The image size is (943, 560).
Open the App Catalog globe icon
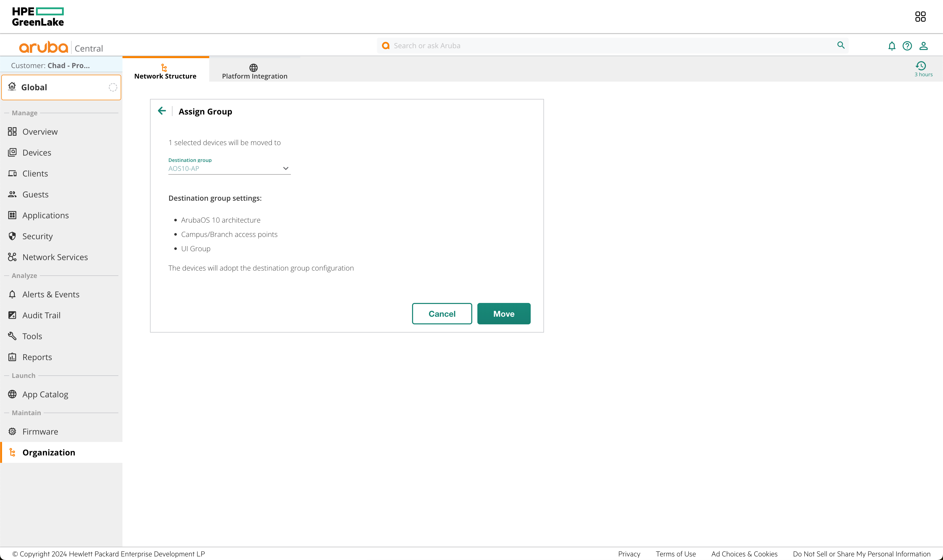click(12, 394)
